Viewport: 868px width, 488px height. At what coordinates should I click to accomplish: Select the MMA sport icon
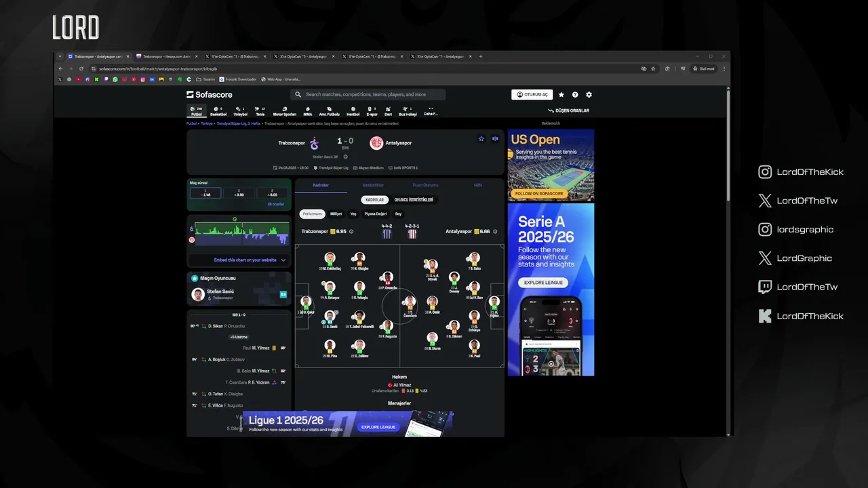click(308, 111)
